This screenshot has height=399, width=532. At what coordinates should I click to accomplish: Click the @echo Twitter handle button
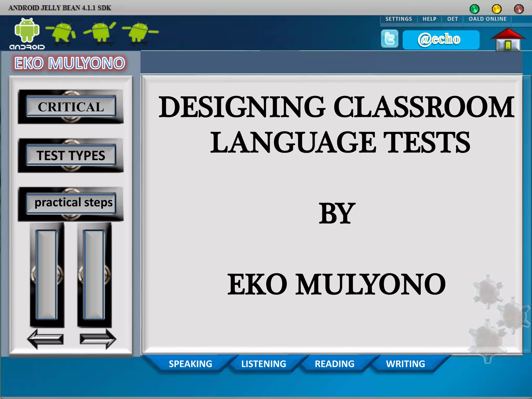tap(441, 40)
